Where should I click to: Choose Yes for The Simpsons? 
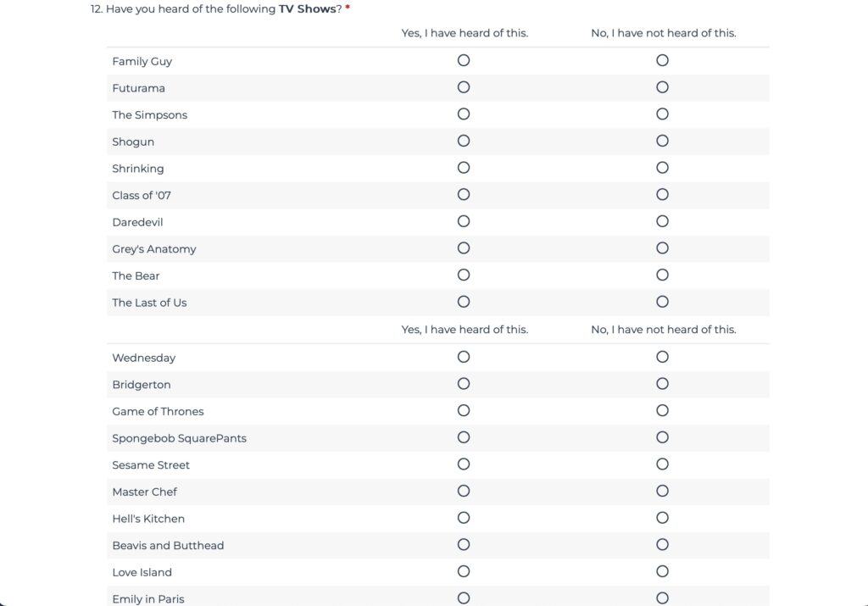click(464, 114)
